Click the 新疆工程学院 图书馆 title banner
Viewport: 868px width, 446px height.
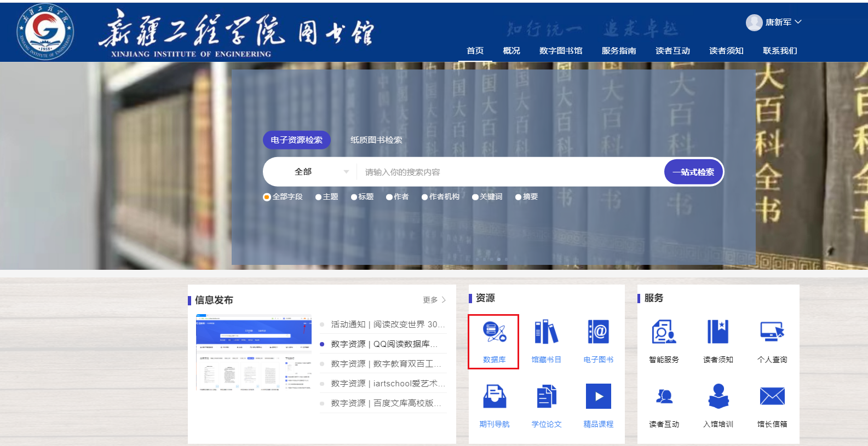(x=237, y=33)
